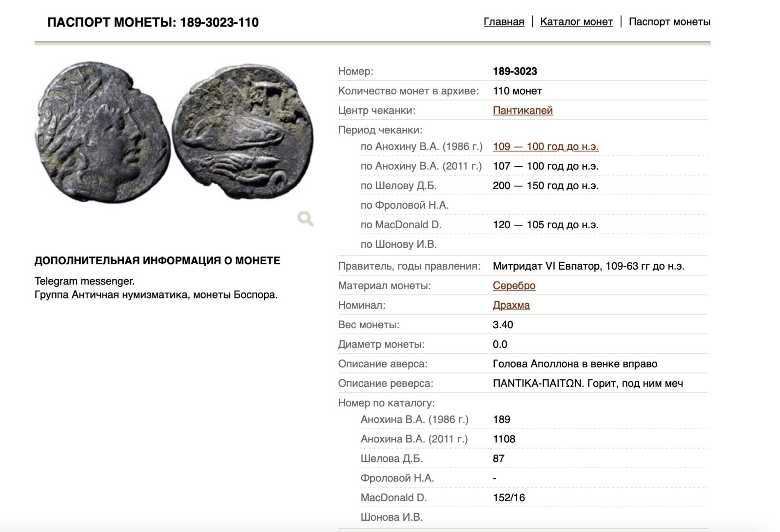Click the label Период чеканки:
Viewport: 780px width, 532px height.
[x=380, y=130]
